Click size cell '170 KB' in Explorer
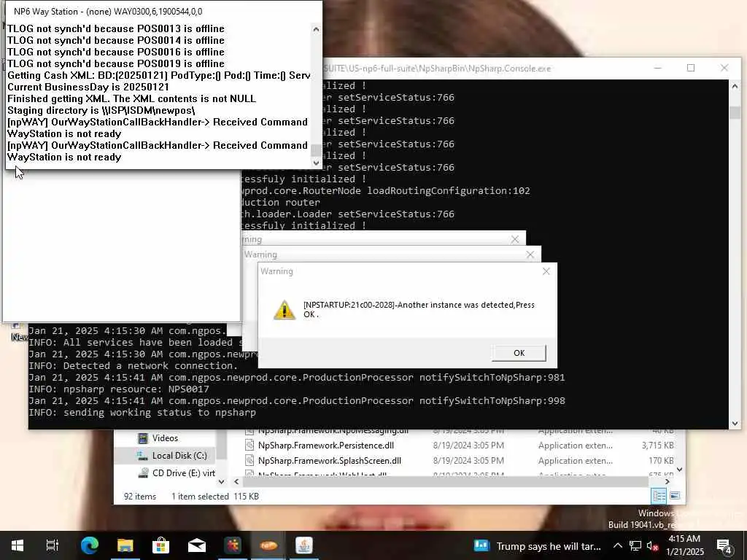Viewport: 747px width, 560px height. click(x=661, y=461)
